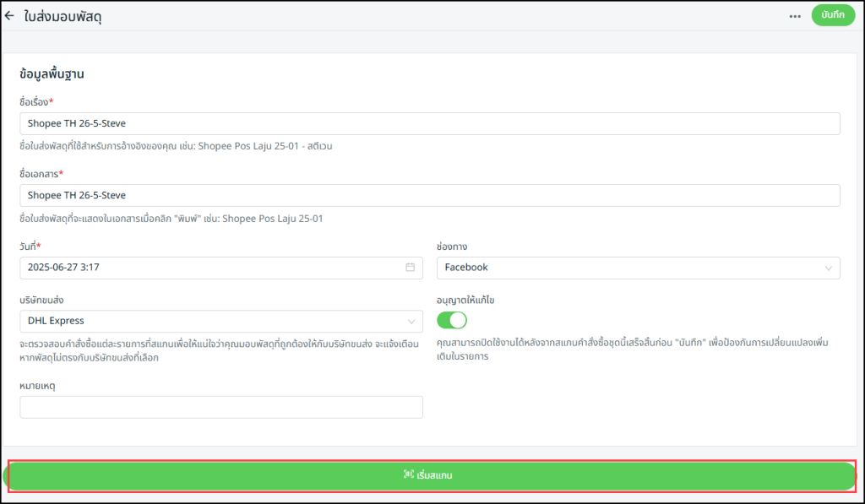Click the chevron arrow in the บริษัทขนส่ง field

click(411, 322)
